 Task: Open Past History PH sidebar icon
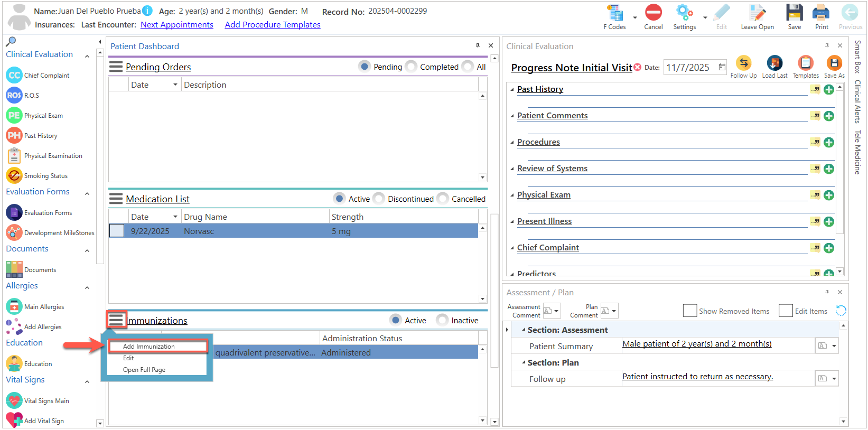coord(14,135)
